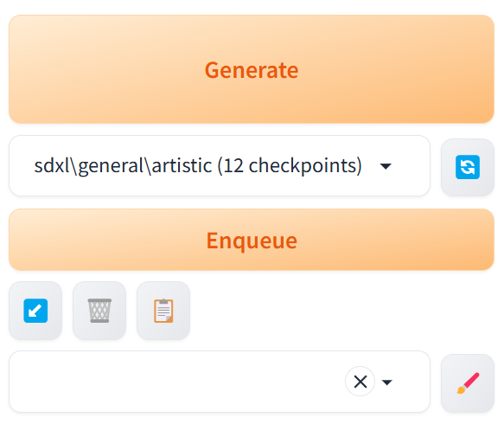Queue the task via the Enqueue button

(x=252, y=240)
